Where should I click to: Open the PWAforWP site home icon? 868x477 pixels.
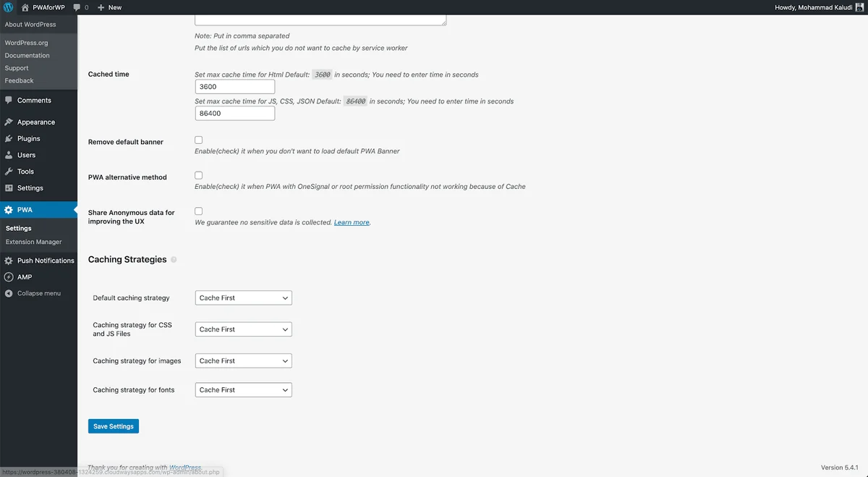25,7
